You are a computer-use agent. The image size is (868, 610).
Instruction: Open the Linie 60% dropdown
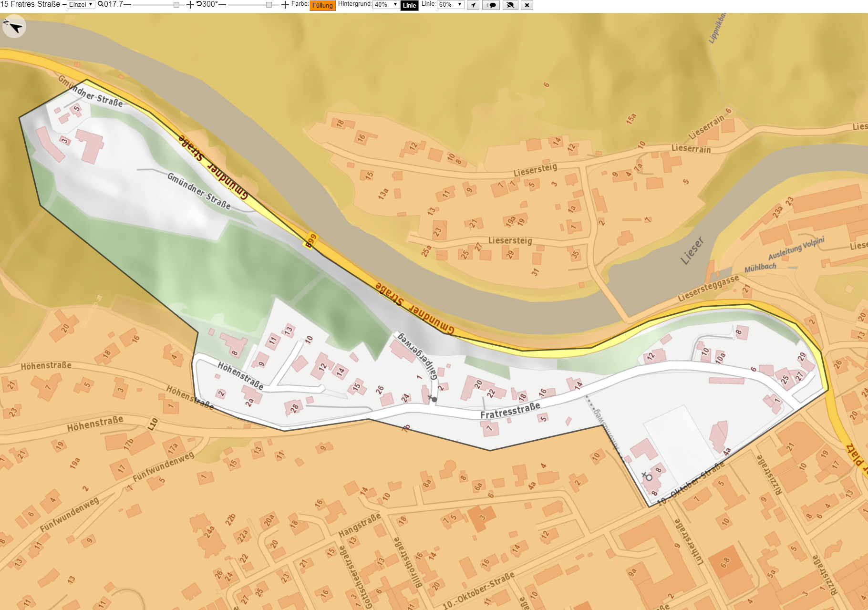[451, 5]
